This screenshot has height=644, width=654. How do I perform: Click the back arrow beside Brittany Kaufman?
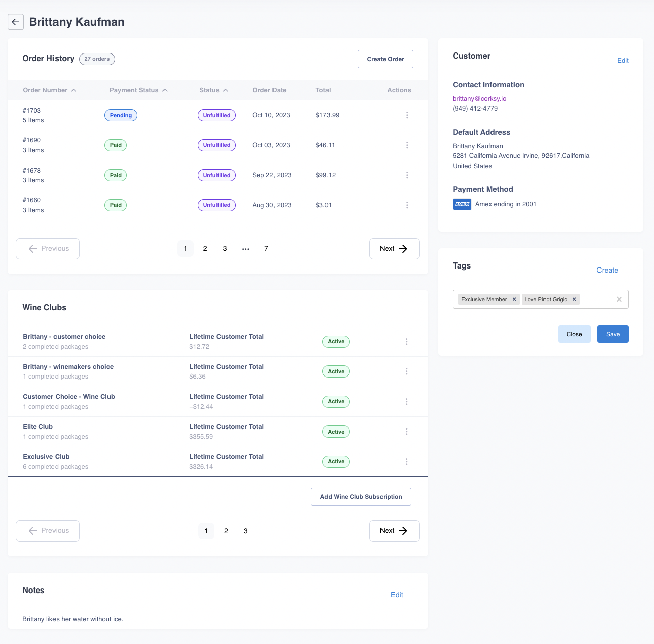(16, 22)
